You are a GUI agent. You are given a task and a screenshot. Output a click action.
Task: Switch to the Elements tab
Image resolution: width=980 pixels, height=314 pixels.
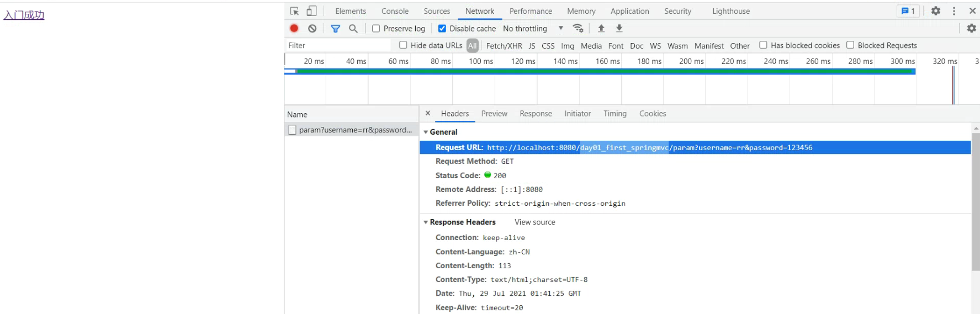tap(351, 11)
